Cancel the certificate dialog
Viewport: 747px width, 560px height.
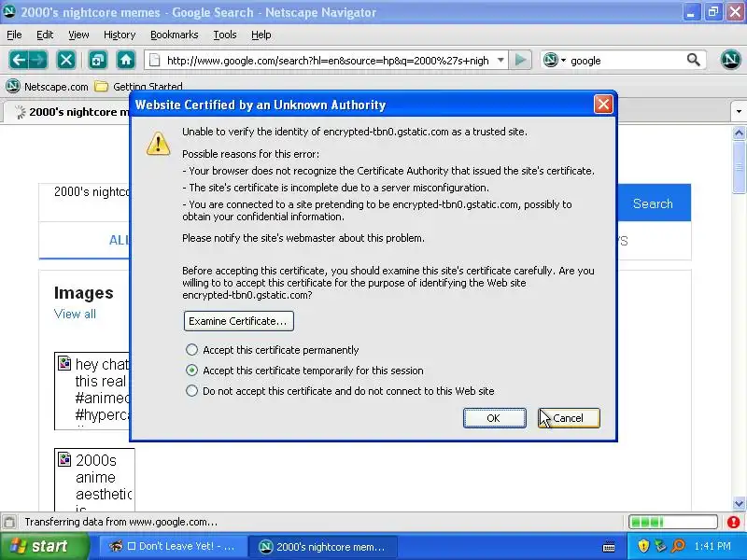(569, 417)
